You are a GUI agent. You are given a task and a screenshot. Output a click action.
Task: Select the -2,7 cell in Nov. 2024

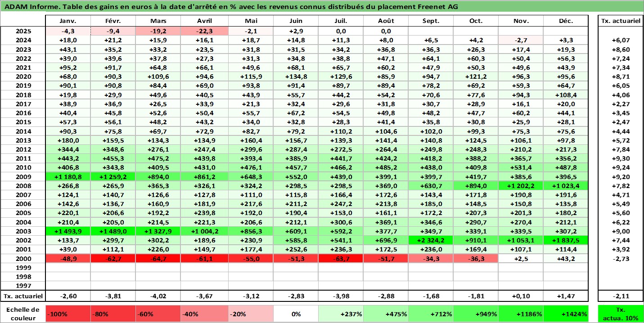pos(521,40)
